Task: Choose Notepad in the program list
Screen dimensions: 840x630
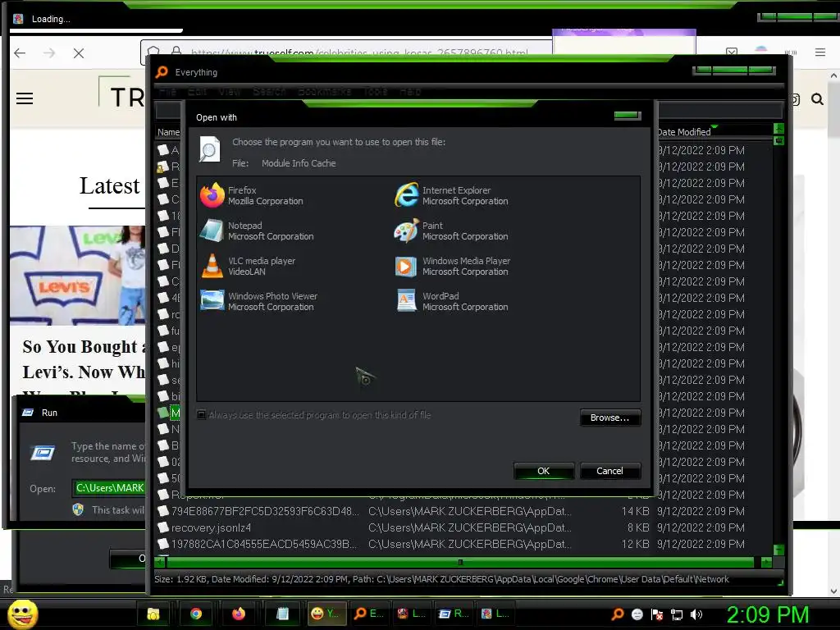Action: click(257, 231)
